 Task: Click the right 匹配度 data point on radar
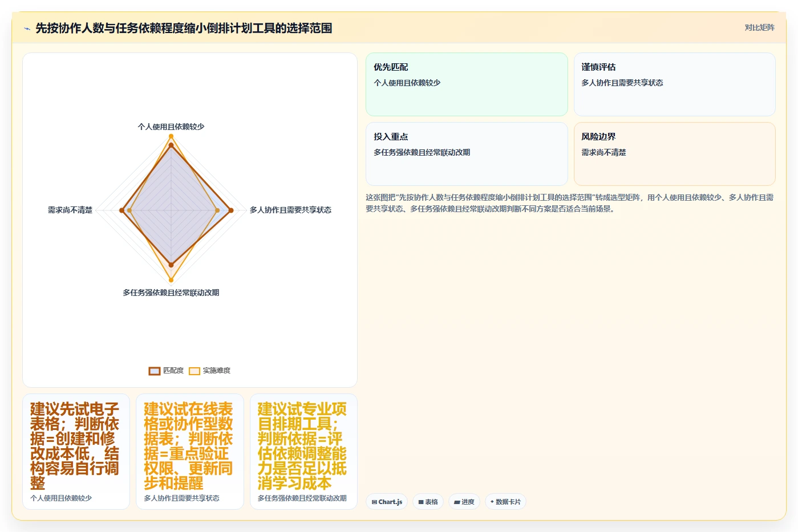coord(230,210)
